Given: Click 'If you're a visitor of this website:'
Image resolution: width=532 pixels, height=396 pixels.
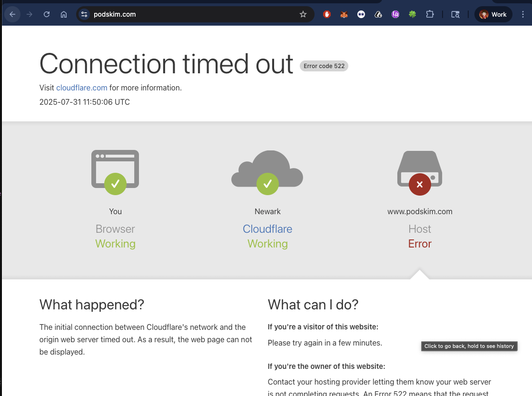Looking at the screenshot, I should point(323,327).
